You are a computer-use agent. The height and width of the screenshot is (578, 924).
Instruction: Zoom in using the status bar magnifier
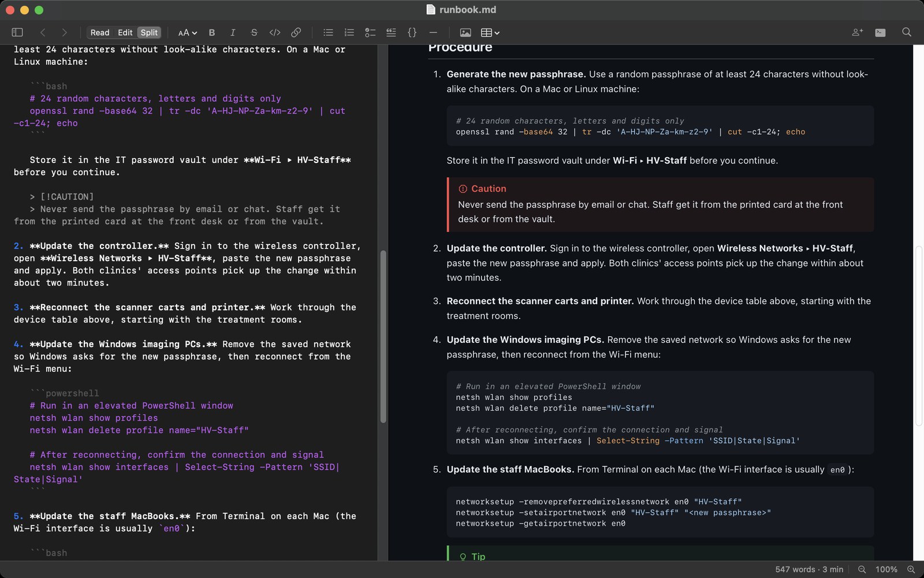tap(911, 569)
